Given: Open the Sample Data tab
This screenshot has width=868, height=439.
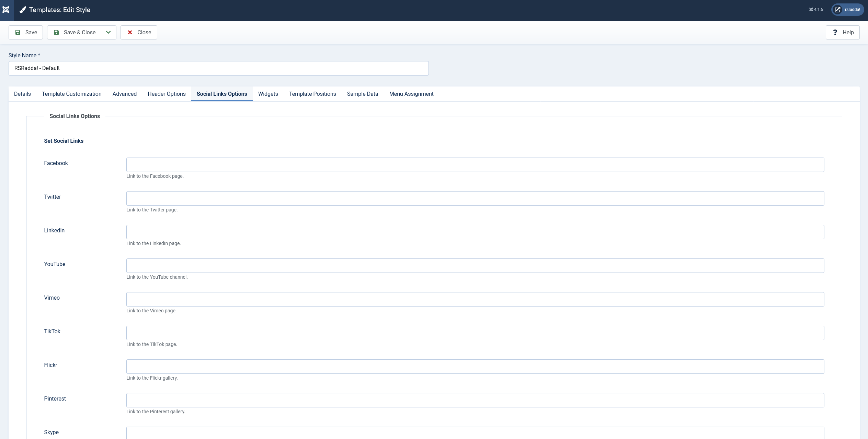Looking at the screenshot, I should tap(363, 94).
